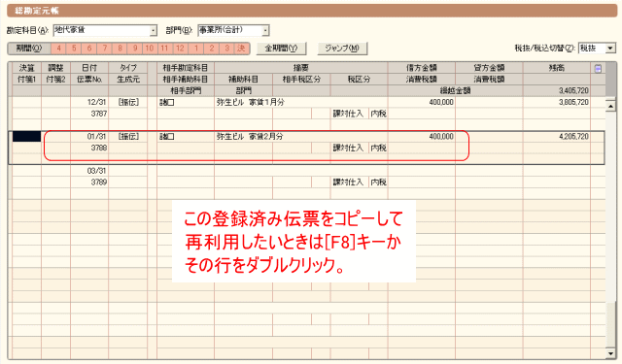
Task: Click the 貸方金額 column header
Action: click(489, 68)
